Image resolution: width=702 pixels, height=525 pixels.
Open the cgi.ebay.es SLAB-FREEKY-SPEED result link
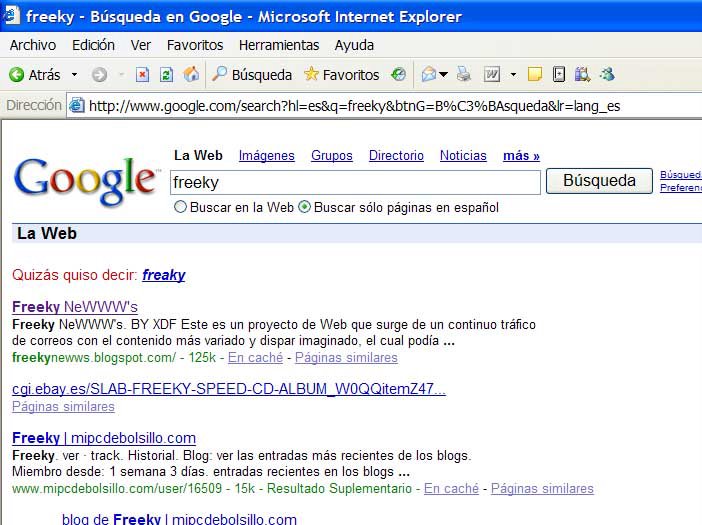click(229, 389)
